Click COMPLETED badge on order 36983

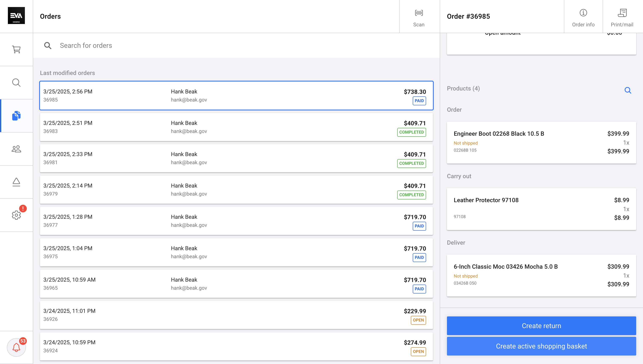point(411,132)
